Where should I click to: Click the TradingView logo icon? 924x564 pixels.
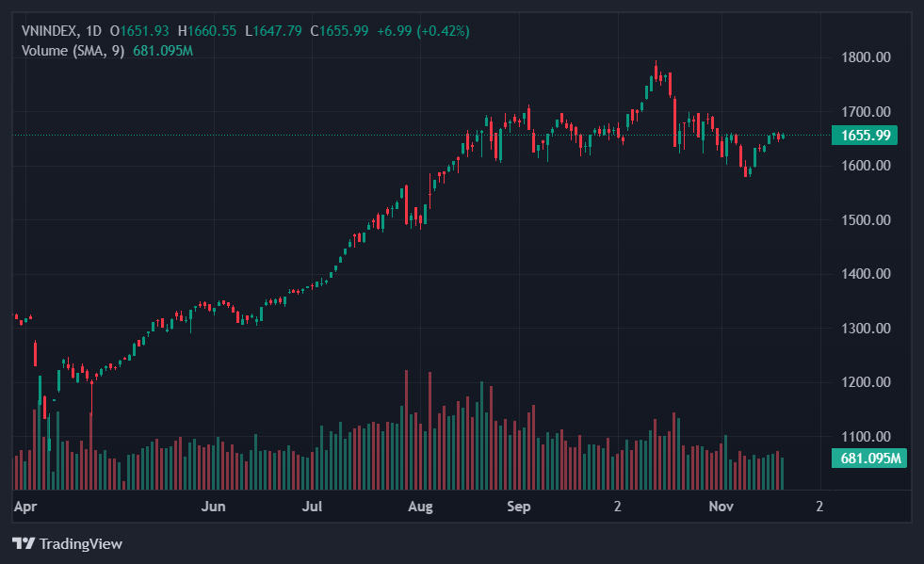[24, 543]
